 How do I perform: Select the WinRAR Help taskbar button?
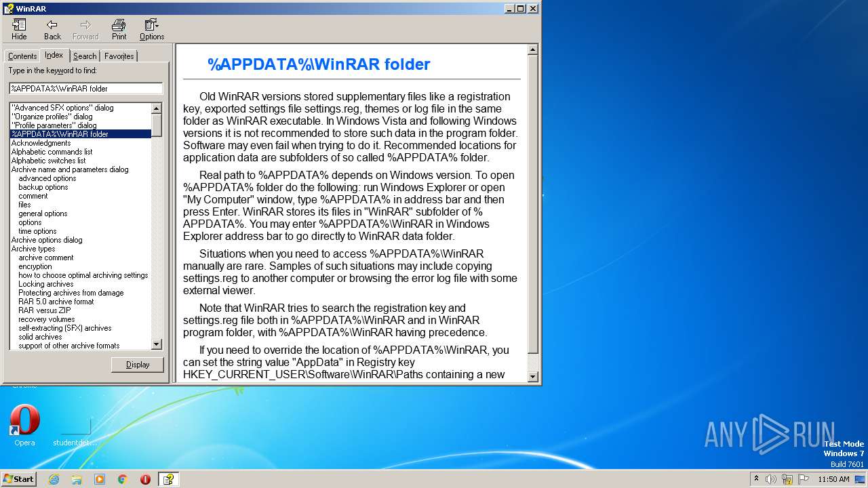coord(168,479)
